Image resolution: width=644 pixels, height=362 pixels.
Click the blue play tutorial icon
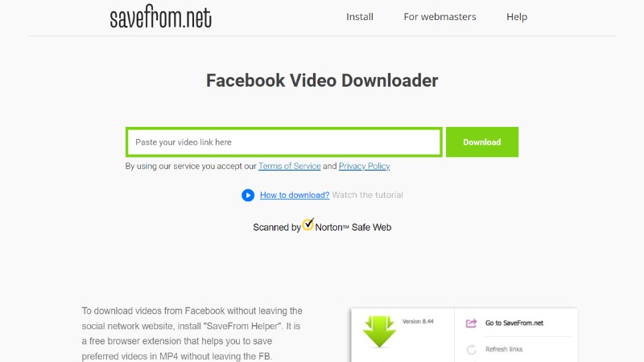point(248,195)
